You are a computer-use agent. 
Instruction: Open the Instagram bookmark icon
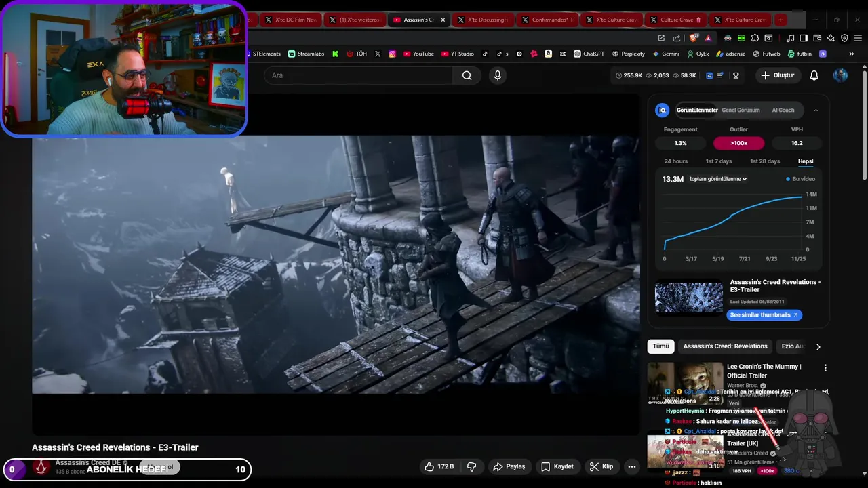point(392,54)
